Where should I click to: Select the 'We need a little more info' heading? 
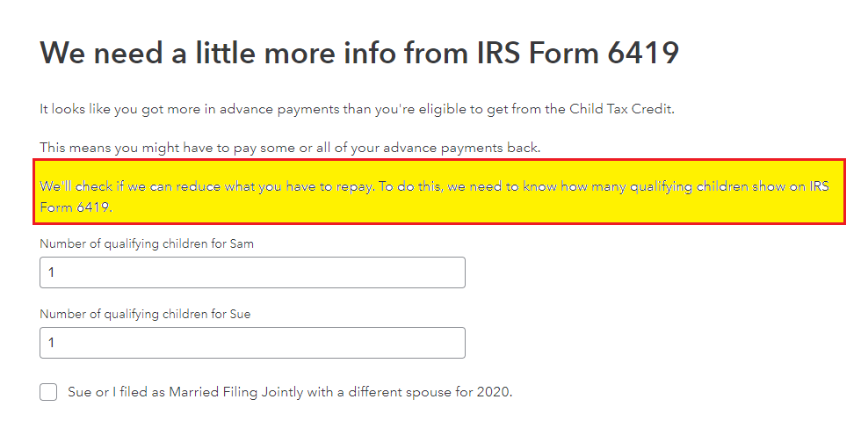pyautogui.click(x=358, y=53)
